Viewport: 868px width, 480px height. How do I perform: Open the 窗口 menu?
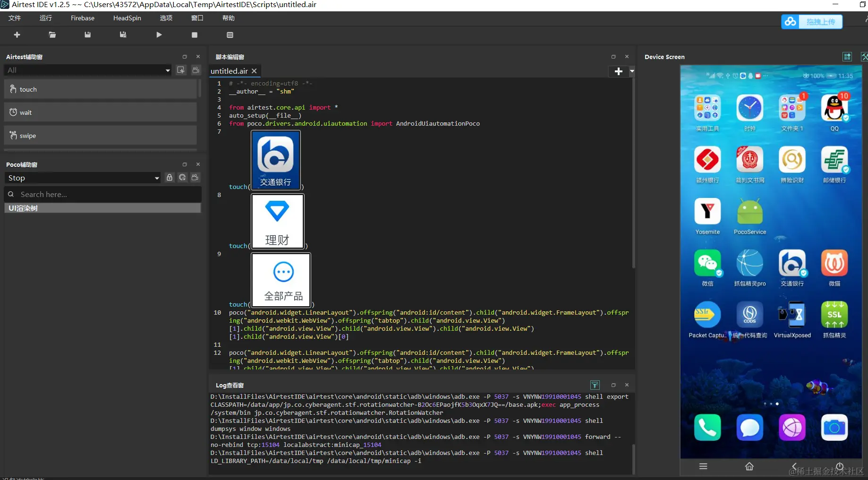(x=197, y=18)
